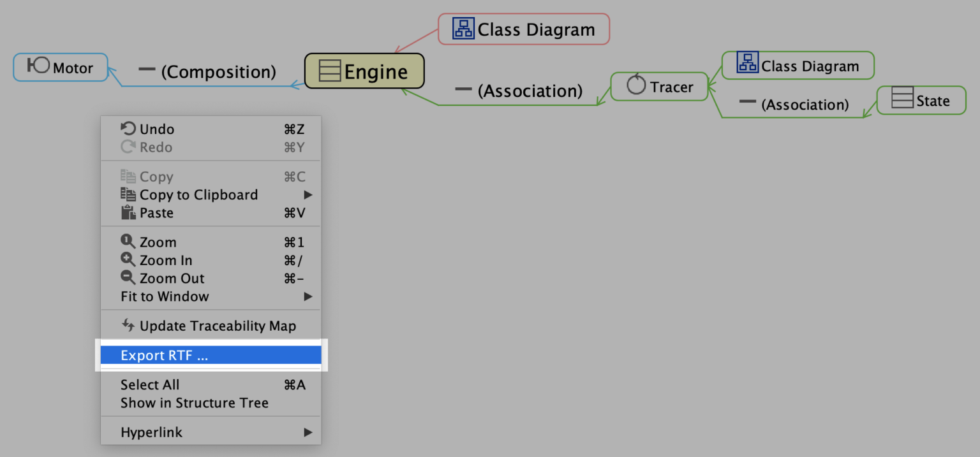Click the Association label near State
980x457 pixels.
tap(805, 105)
